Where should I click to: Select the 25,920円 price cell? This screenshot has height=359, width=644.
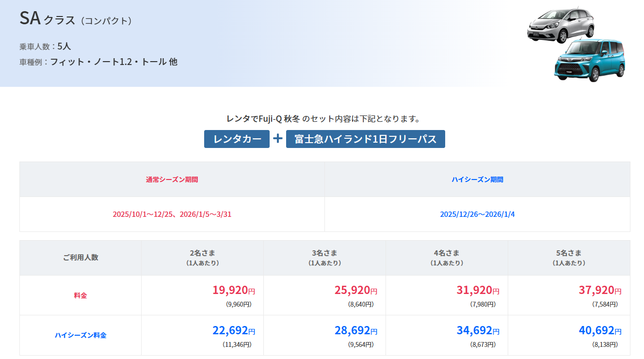pos(325,295)
